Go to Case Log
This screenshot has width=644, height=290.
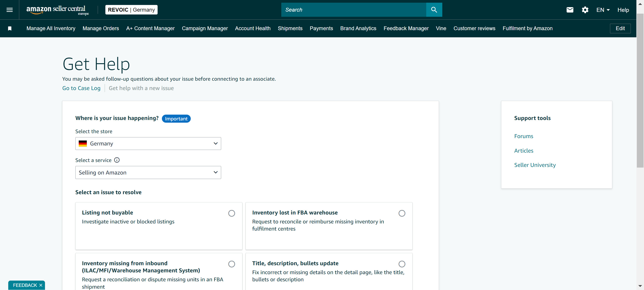pos(81,88)
